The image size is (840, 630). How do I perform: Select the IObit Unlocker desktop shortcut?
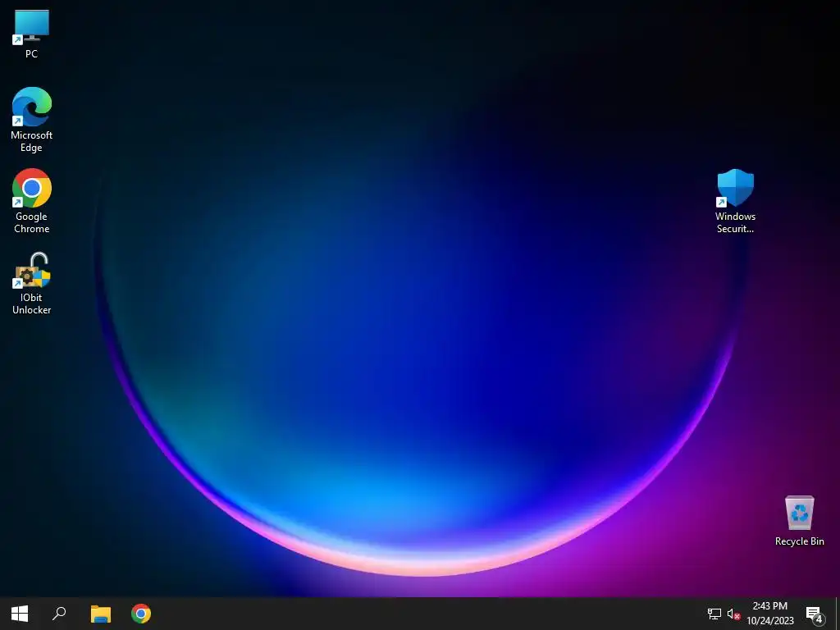coord(32,283)
